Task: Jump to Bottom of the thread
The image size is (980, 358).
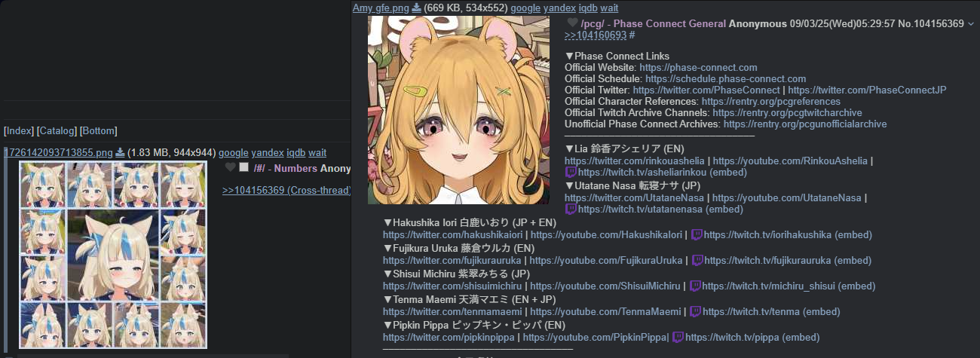Action: [99, 130]
